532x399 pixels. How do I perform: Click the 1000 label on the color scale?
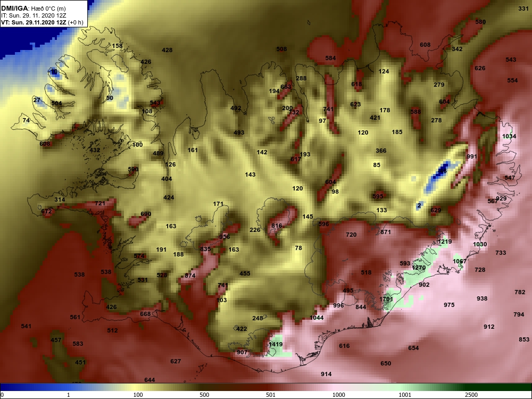[338, 395]
